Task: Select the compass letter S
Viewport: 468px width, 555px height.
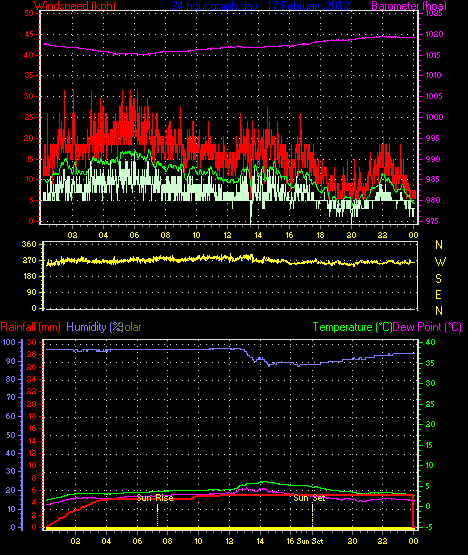Action: 439,279
